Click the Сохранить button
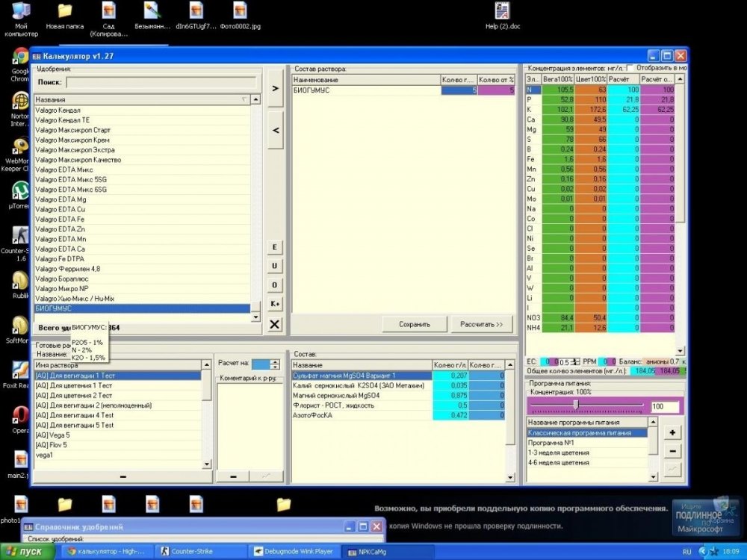 point(415,324)
